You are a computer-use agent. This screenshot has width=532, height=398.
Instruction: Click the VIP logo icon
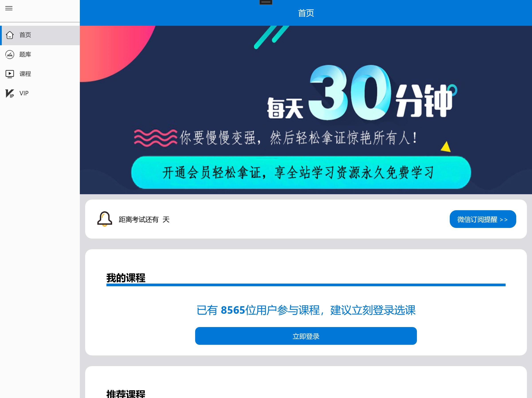point(10,93)
